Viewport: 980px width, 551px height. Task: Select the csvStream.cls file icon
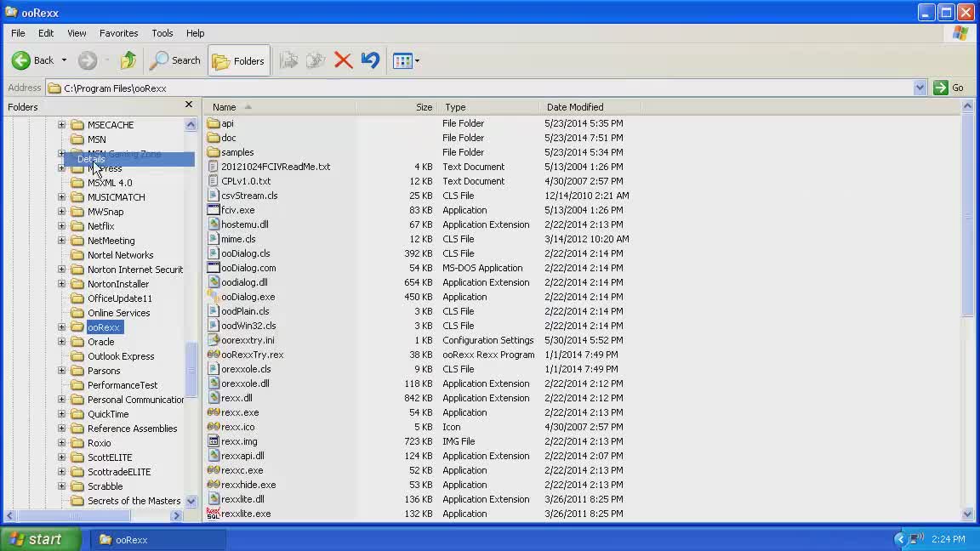(214, 196)
